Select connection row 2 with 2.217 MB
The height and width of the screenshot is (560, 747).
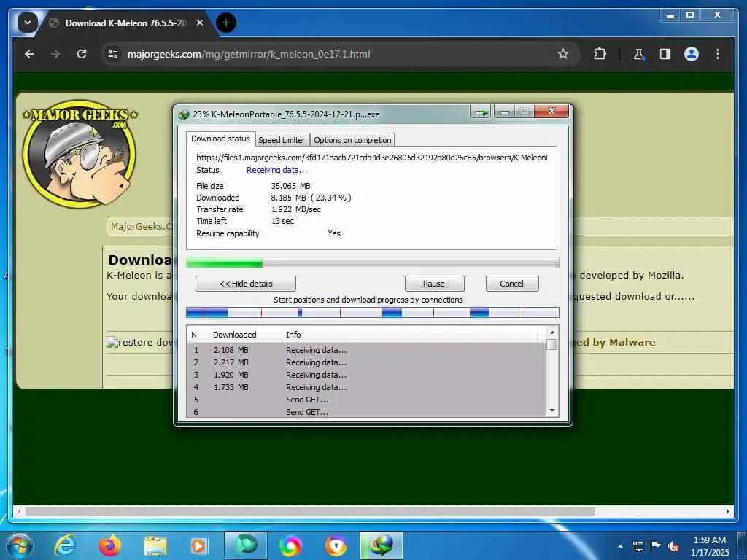pos(366,362)
